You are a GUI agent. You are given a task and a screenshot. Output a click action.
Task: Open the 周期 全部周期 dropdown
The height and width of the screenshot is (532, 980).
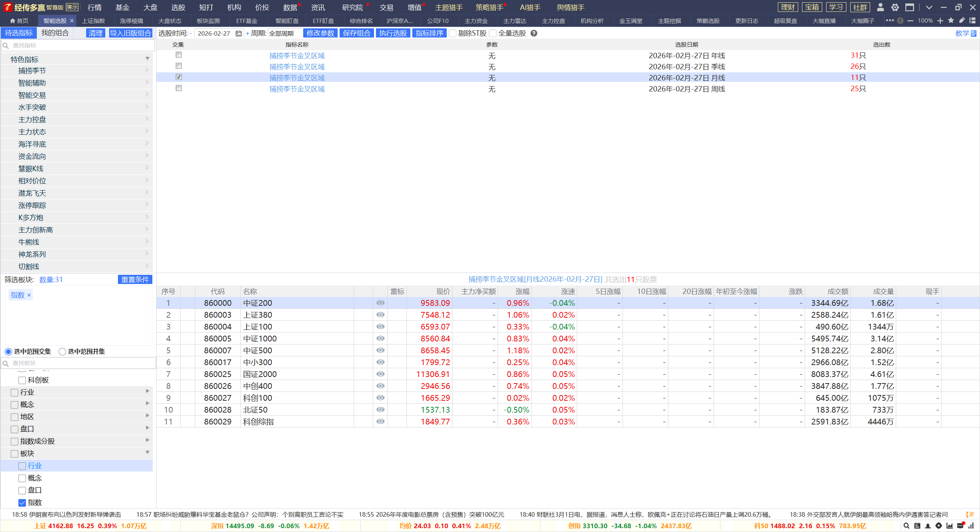pos(284,33)
